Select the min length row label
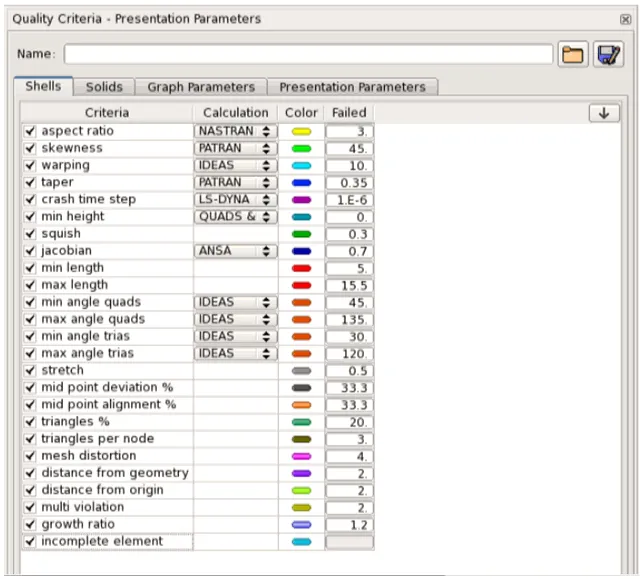Image resolution: width=640 pixels, height=579 pixels. pos(72,268)
